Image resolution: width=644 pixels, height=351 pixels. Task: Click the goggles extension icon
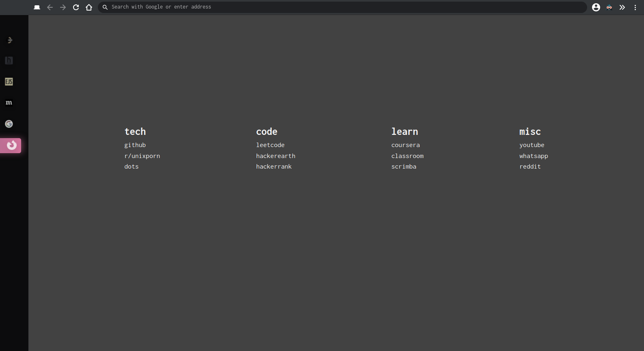(x=609, y=7)
